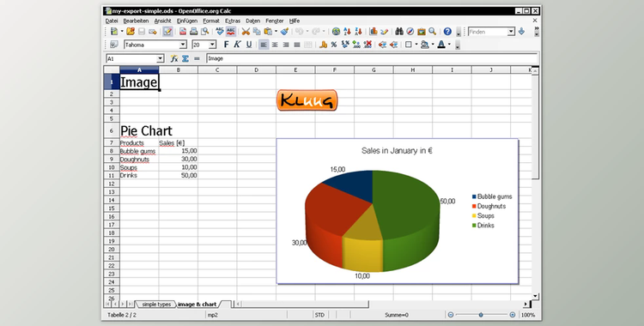Expand the Finden search history dropdown
Viewport: 644px width, 326px height.
[x=511, y=32]
